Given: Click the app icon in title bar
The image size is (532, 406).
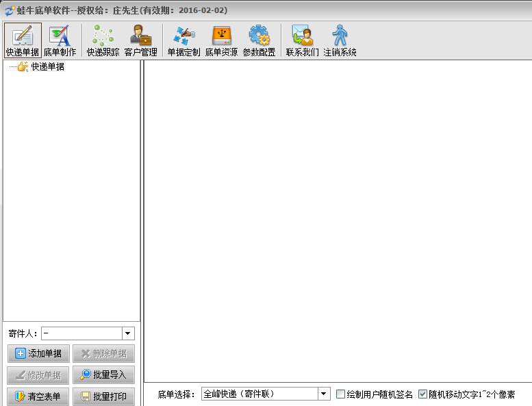Looking at the screenshot, I should click(x=9, y=10).
